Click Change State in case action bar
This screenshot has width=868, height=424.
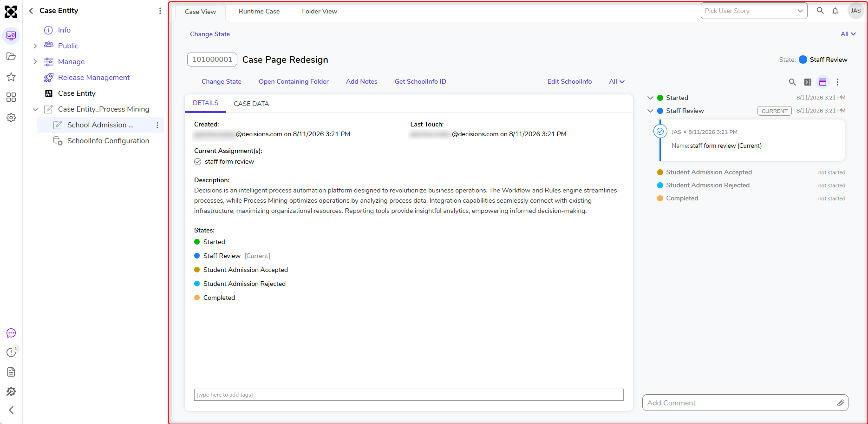(222, 81)
